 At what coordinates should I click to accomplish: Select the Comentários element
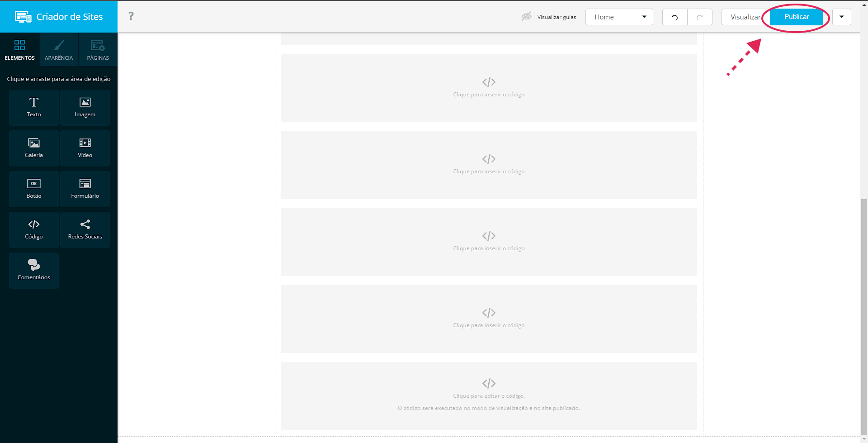tap(34, 271)
